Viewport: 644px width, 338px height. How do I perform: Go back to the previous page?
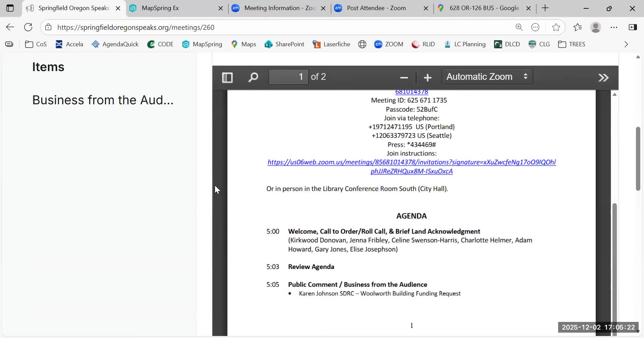point(10,27)
